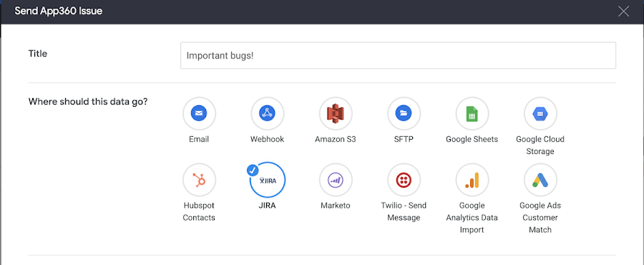Click the blue checkmark badge on JIRA
Screen dimensions: 644x265
click(x=253, y=169)
